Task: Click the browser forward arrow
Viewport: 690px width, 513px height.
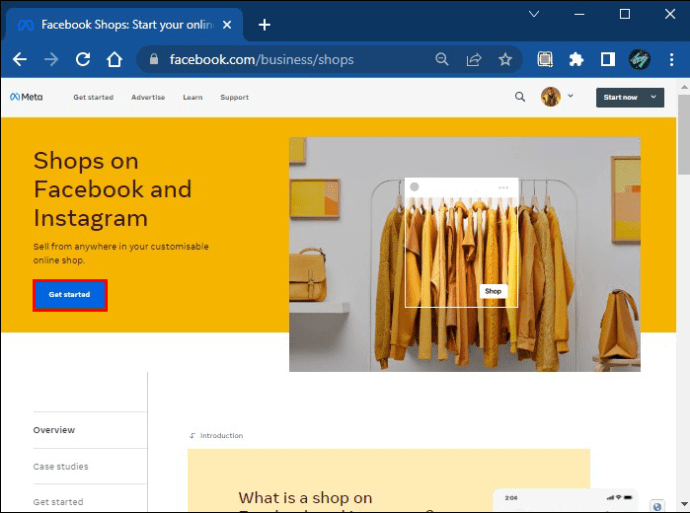Action: click(51, 59)
